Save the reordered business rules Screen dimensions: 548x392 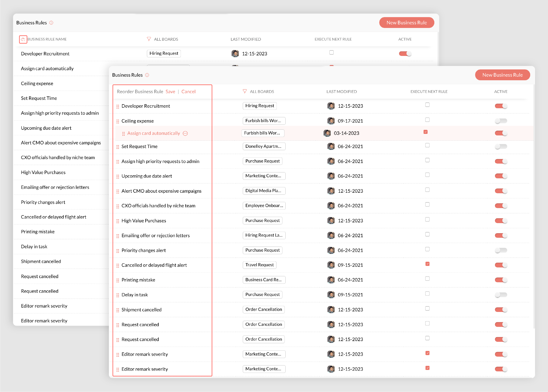[x=170, y=91]
